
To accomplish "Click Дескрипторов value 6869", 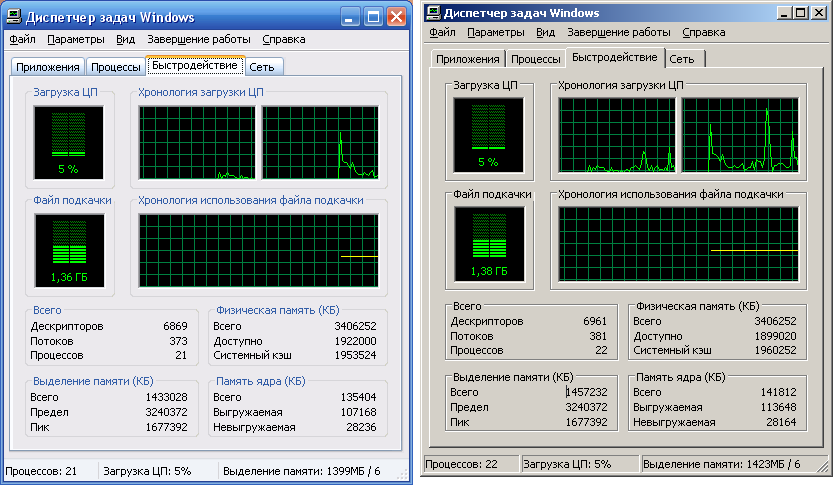I will [175, 326].
